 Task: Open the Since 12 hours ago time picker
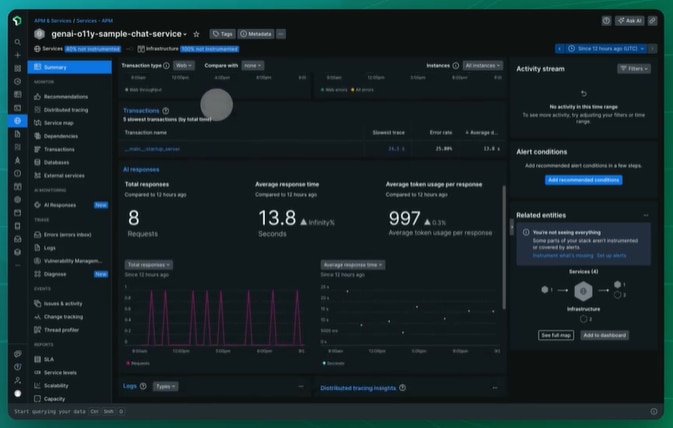(x=606, y=49)
